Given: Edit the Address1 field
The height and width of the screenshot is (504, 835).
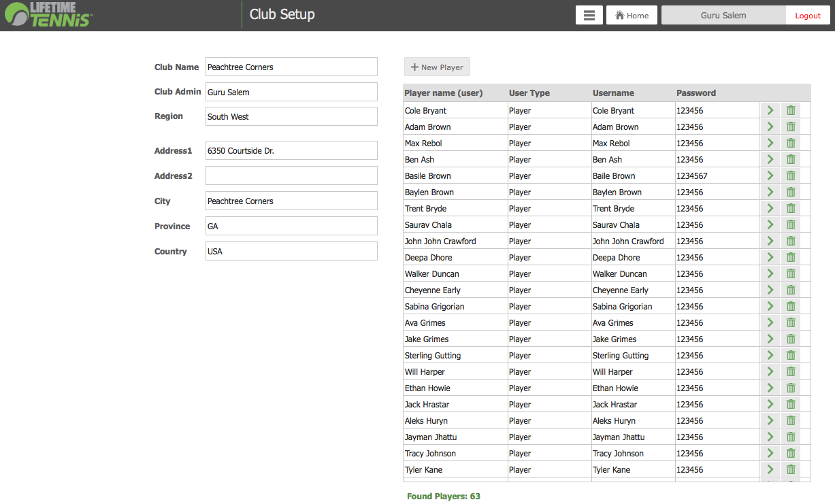Looking at the screenshot, I should pyautogui.click(x=291, y=150).
